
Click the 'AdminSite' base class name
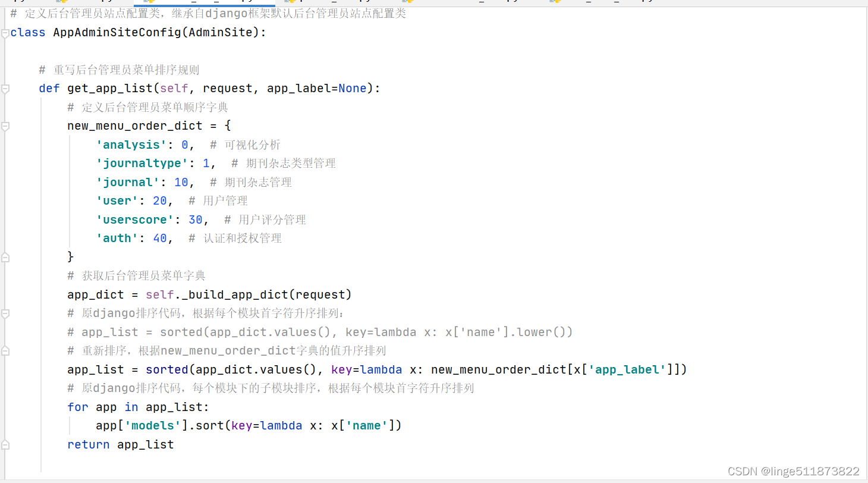219,32
